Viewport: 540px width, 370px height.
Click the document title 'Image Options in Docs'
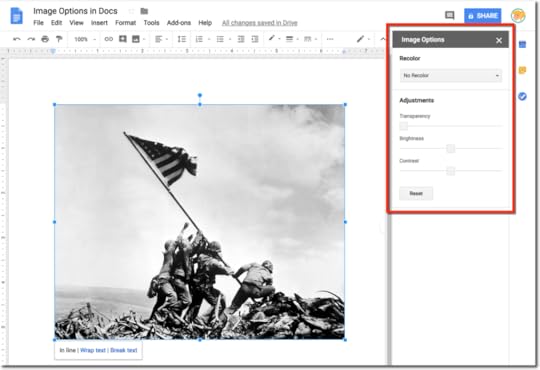coord(75,11)
